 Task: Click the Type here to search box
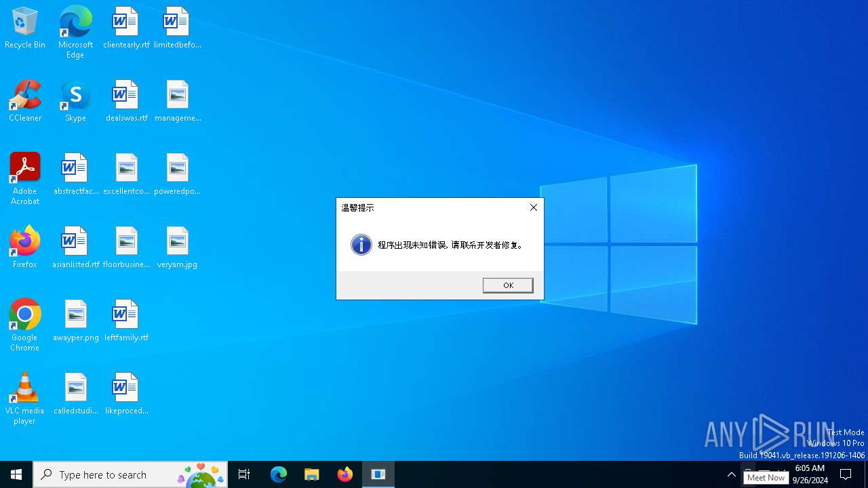tap(130, 474)
